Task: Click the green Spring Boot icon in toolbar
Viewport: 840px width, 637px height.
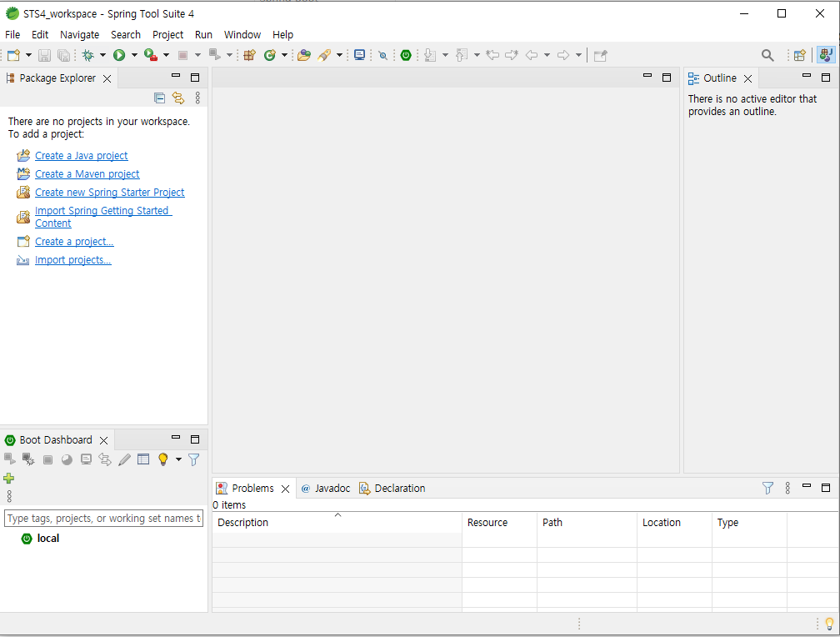Action: [406, 55]
